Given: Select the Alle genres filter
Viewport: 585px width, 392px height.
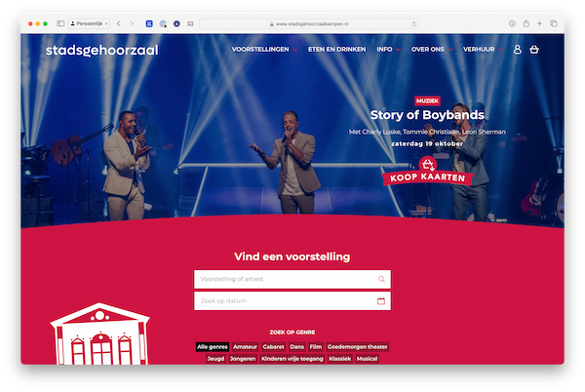Looking at the screenshot, I should 213,347.
